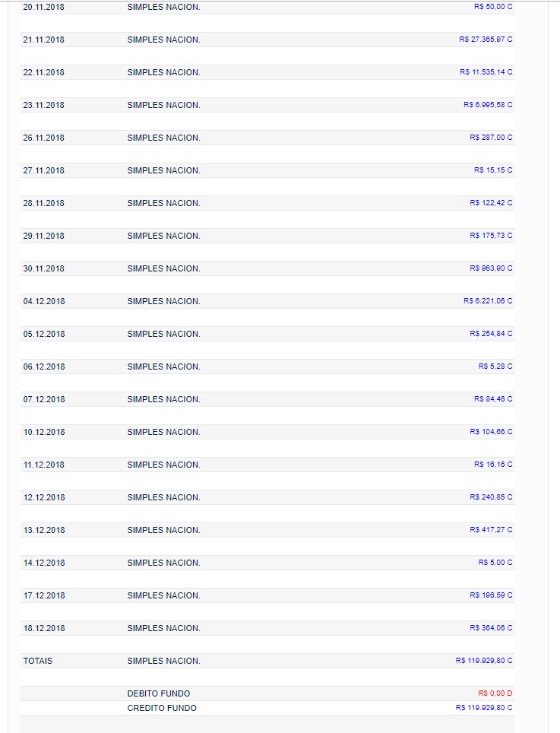Click the R$ 175,73 C value

click(x=491, y=236)
